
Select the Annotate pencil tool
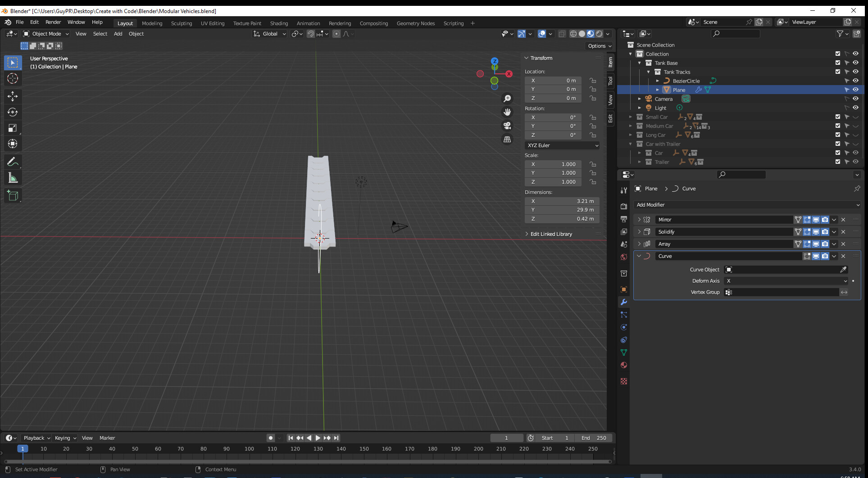[13, 162]
